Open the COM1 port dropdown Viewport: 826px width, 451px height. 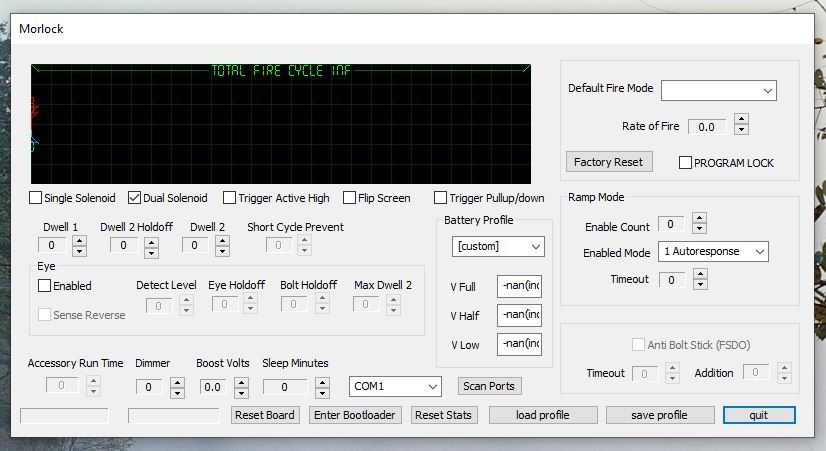pos(395,386)
